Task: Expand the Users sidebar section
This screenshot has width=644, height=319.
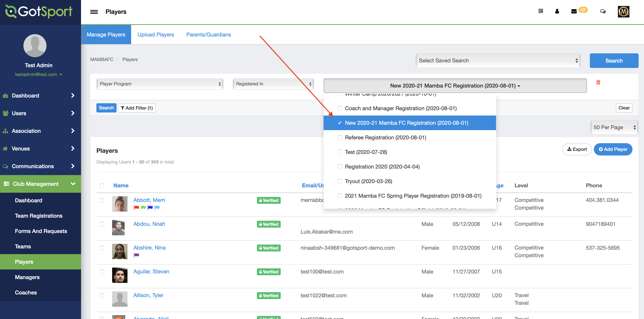Action: 41,113
